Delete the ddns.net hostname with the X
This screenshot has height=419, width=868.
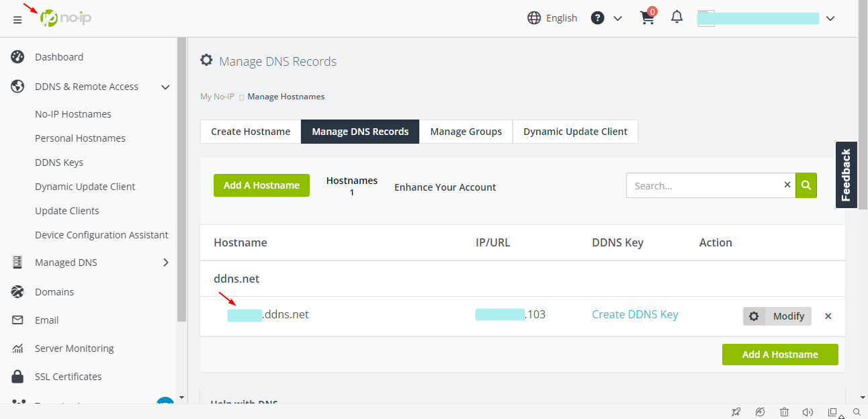pyautogui.click(x=828, y=316)
